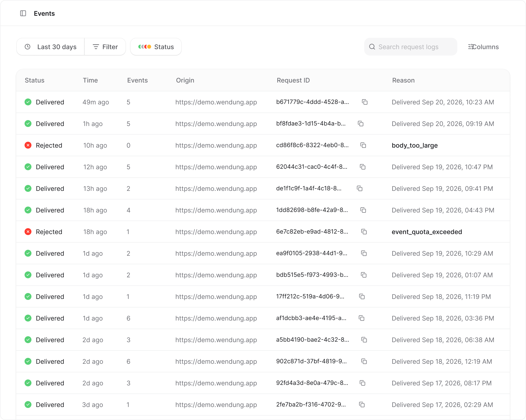Sort by the Time column header
526x420 pixels.
pyautogui.click(x=90, y=80)
